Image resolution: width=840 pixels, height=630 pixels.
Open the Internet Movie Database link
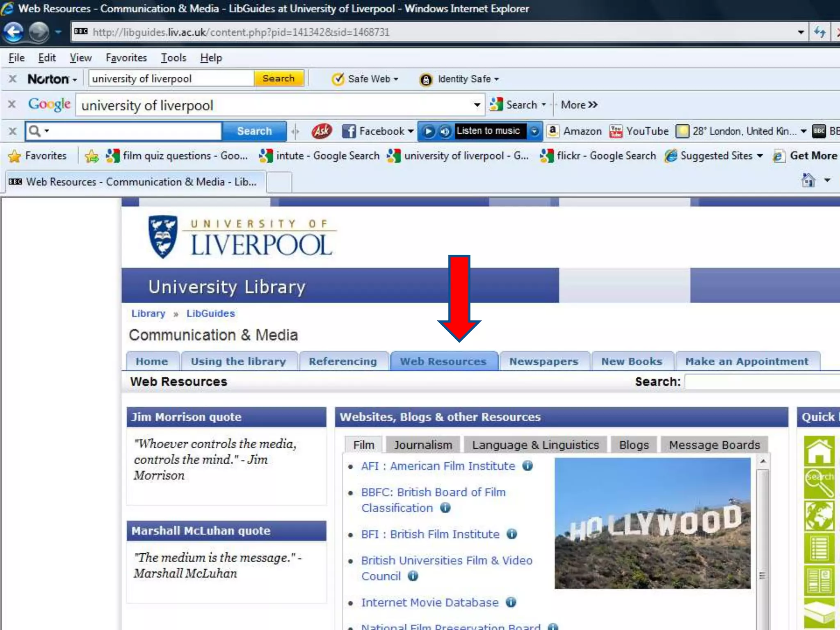pos(429,602)
